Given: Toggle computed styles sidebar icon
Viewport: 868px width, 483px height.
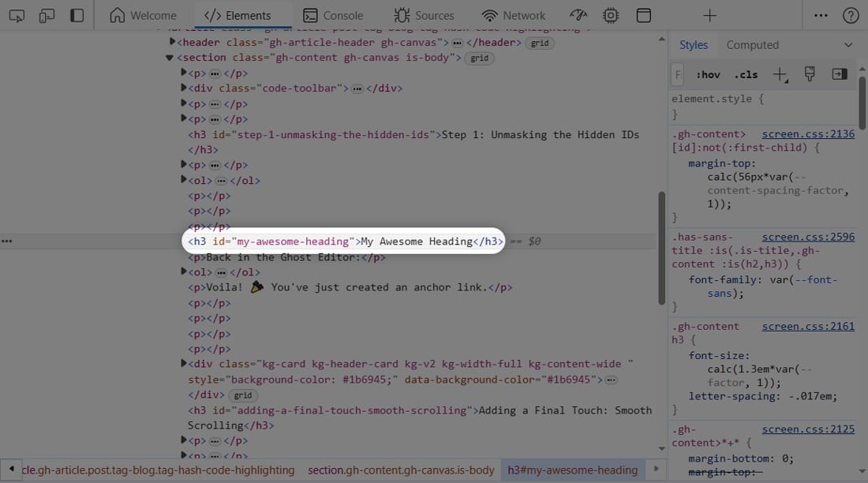Looking at the screenshot, I should 840,74.
